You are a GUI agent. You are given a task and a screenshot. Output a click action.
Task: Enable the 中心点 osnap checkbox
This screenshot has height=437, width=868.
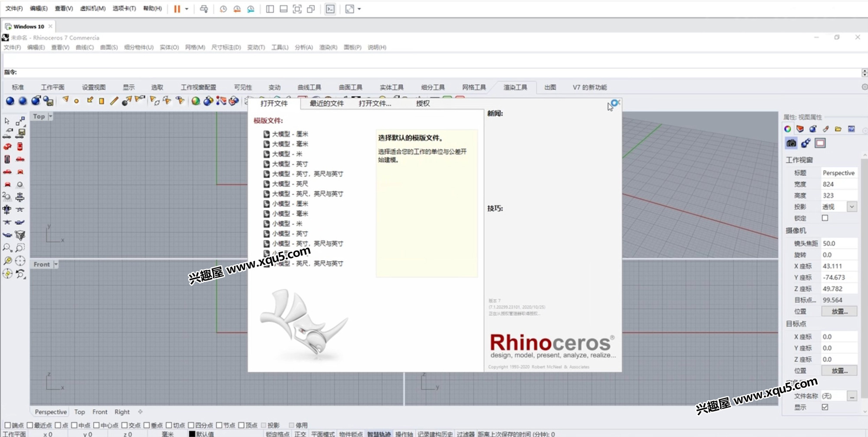point(96,425)
